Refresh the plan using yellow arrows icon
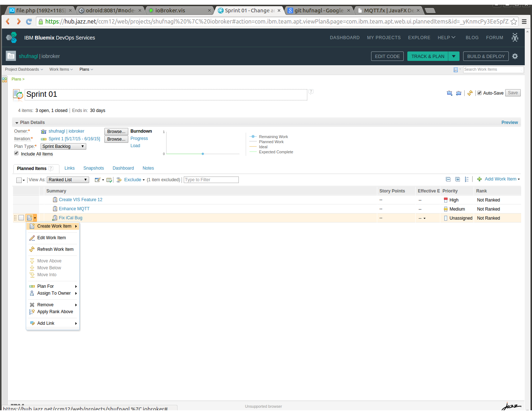Viewport: 532px width, 415px height. point(470,93)
